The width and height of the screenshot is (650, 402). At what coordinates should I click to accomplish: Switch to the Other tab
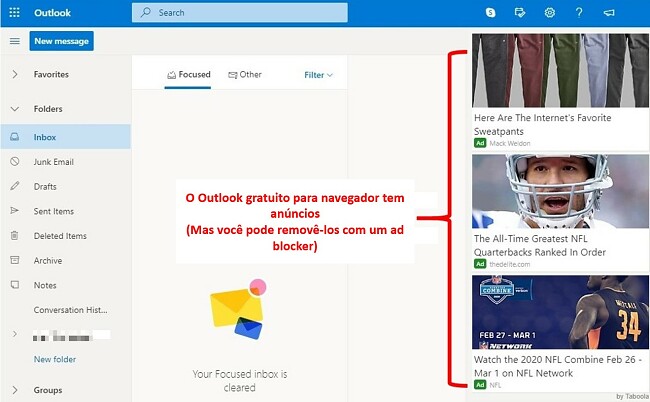tap(245, 75)
